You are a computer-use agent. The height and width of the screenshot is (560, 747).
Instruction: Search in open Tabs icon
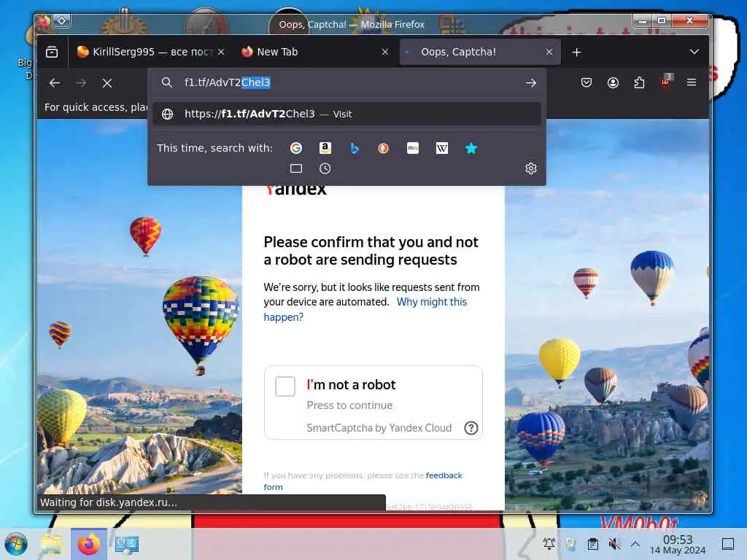(x=296, y=168)
